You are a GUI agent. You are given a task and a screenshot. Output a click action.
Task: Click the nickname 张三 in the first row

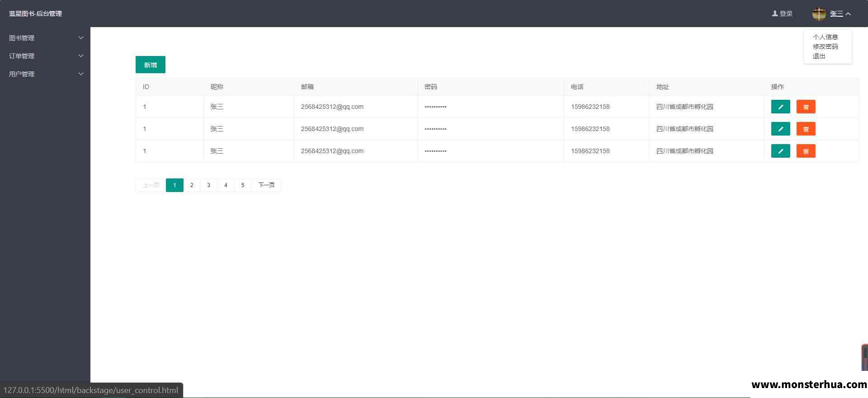(x=217, y=107)
